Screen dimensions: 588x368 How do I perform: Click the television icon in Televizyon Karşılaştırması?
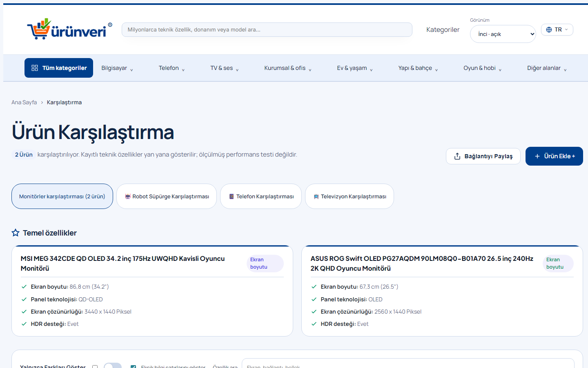coord(316,197)
